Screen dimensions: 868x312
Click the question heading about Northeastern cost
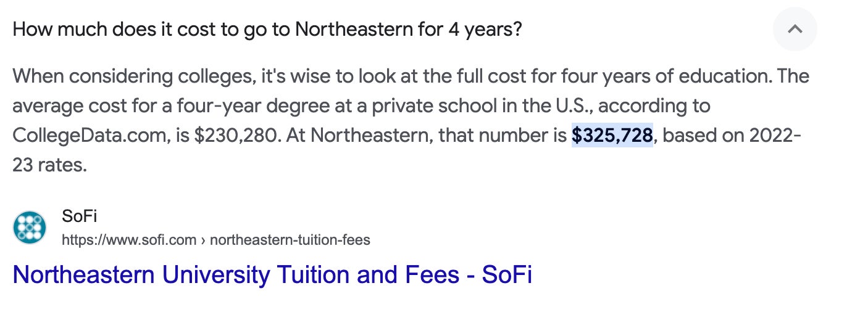tap(267, 29)
